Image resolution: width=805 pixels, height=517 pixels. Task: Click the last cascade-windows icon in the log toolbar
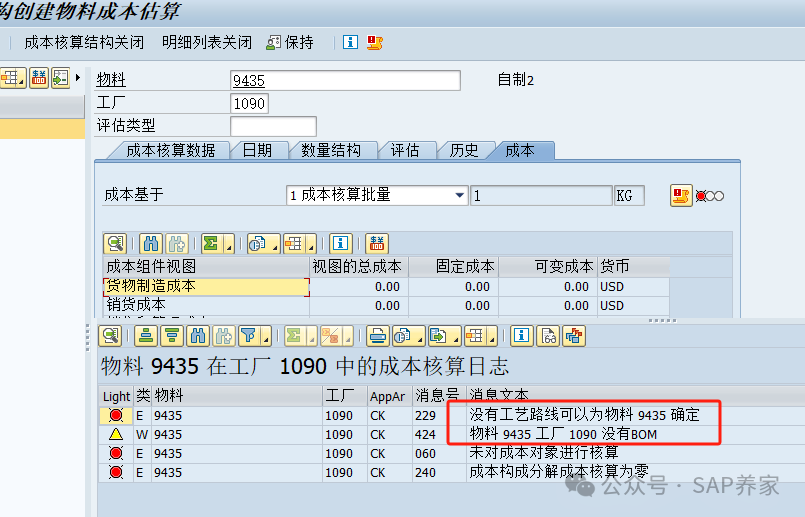click(x=574, y=336)
